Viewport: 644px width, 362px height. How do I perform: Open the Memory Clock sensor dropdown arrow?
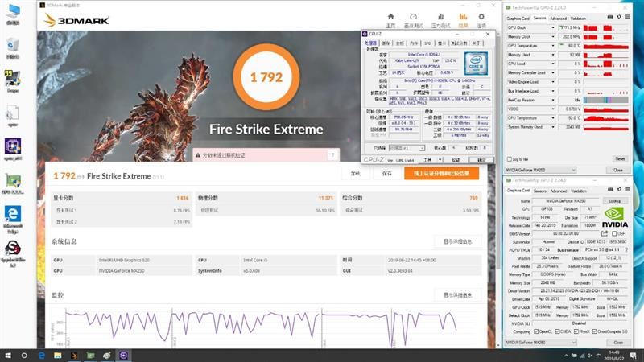[552, 36]
